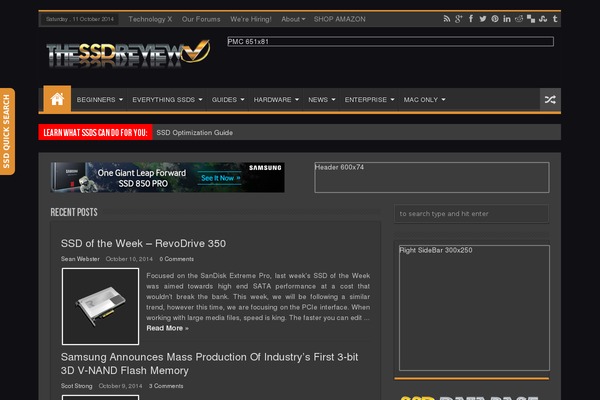Open SSD of the Week RevoDrive 350 article

click(x=143, y=243)
